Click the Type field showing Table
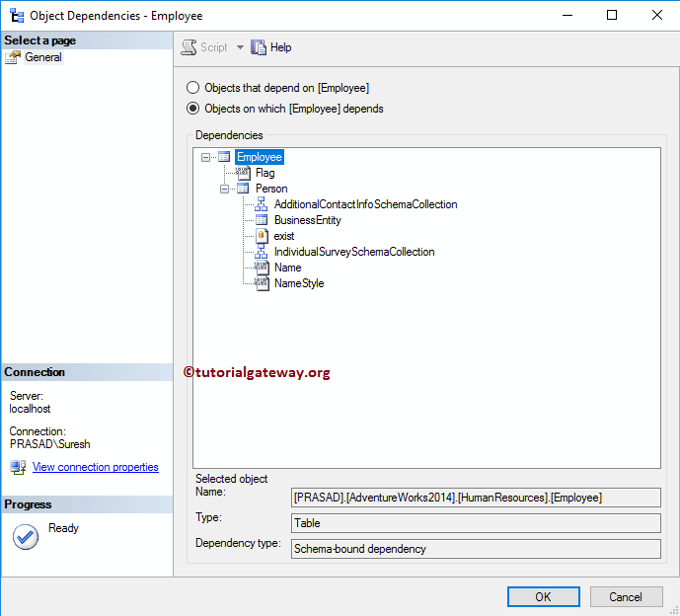 (476, 523)
